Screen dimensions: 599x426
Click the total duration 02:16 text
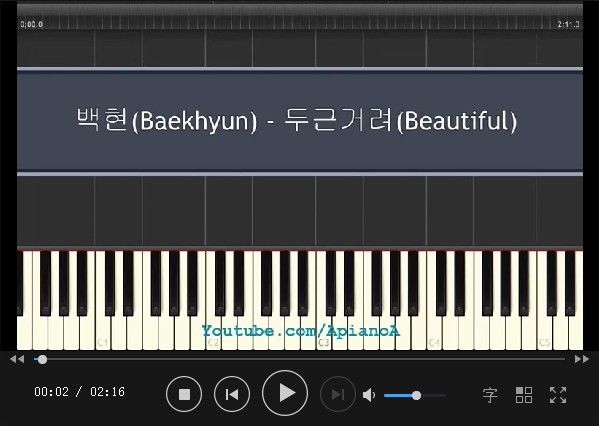click(x=108, y=392)
